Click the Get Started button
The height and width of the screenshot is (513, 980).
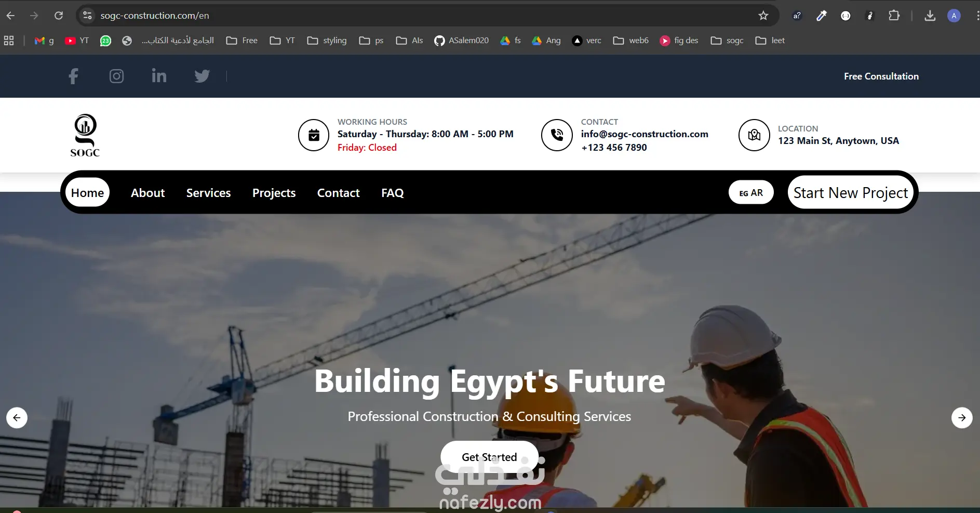point(489,457)
